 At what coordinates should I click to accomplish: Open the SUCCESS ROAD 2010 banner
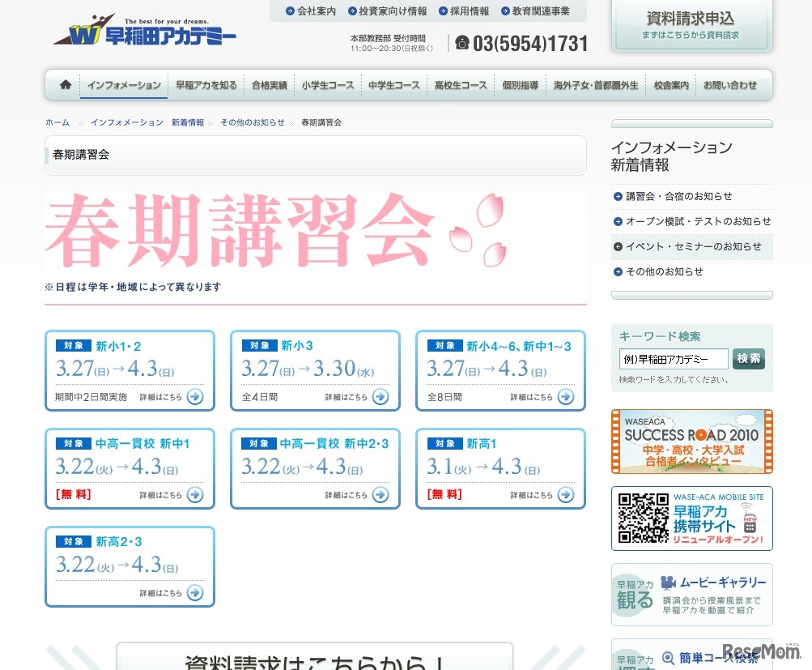point(691,442)
